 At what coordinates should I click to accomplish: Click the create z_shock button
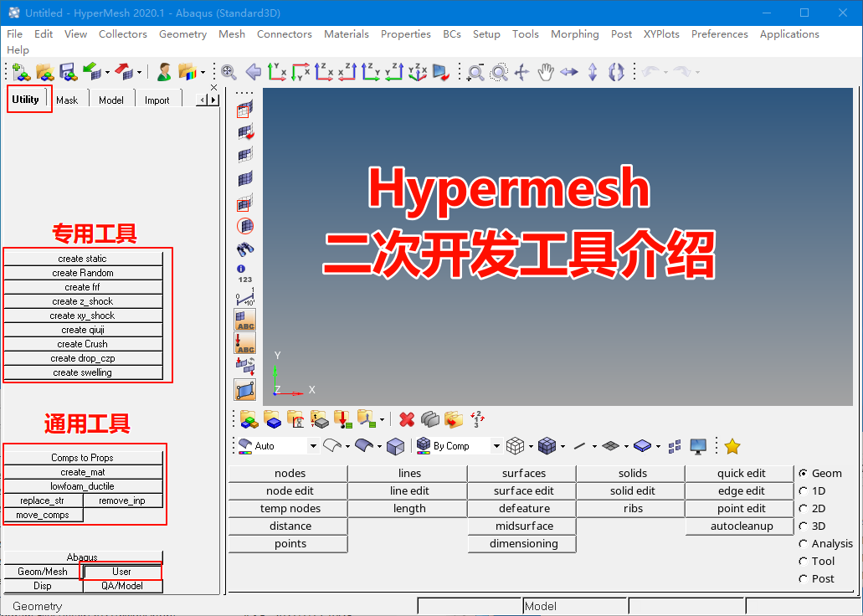point(83,301)
